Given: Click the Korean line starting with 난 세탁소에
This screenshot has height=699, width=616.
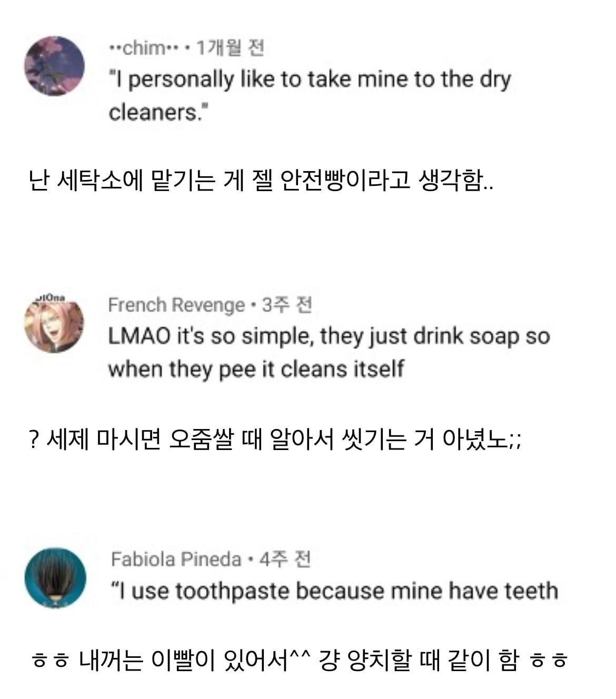Looking at the screenshot, I should 261,182.
